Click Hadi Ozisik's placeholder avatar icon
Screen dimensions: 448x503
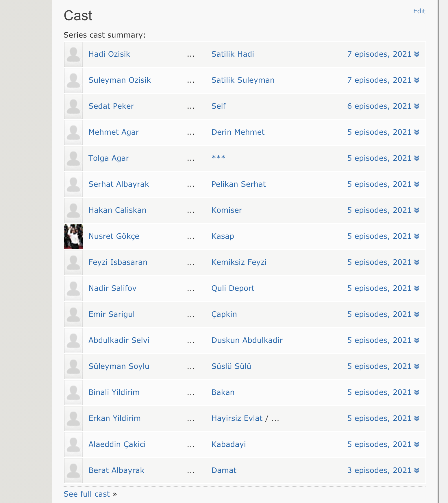click(x=73, y=54)
